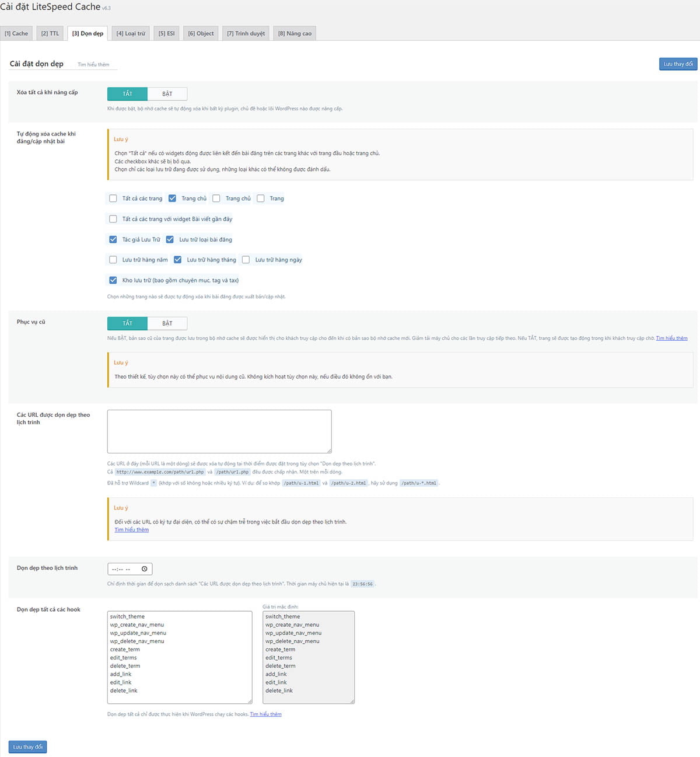This screenshot has width=700, height=757.
Task: Click inside the editable purge hooks text area
Action: pos(180,657)
